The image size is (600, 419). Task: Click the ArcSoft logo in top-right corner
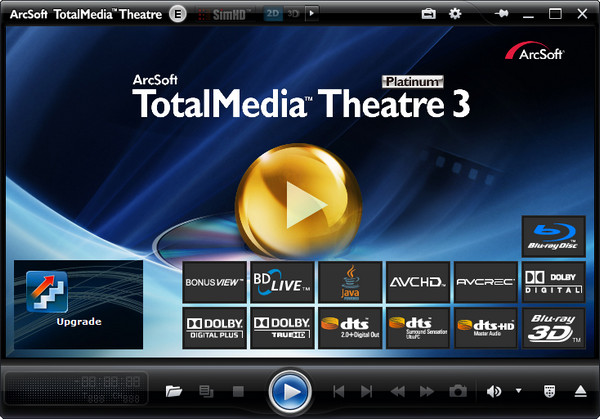click(x=535, y=51)
